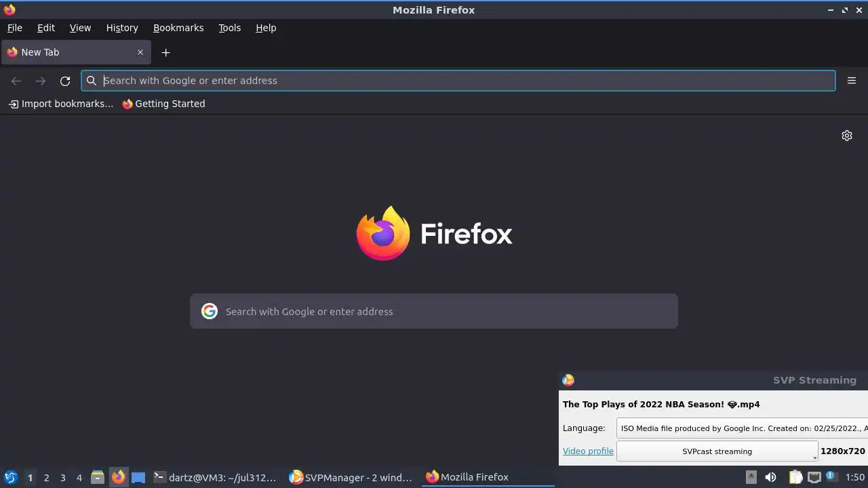
Task: Expand the system tray arrow
Action: pos(751,477)
